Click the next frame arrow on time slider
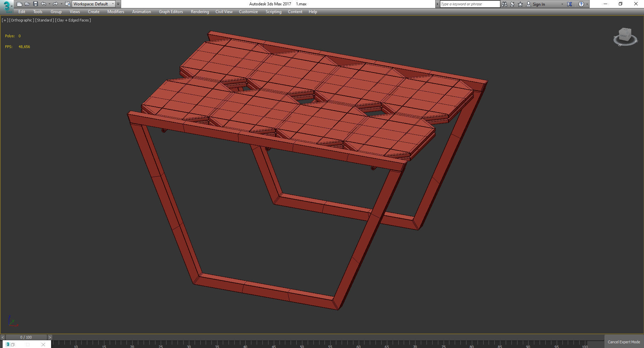This screenshot has width=644, height=348. point(50,337)
